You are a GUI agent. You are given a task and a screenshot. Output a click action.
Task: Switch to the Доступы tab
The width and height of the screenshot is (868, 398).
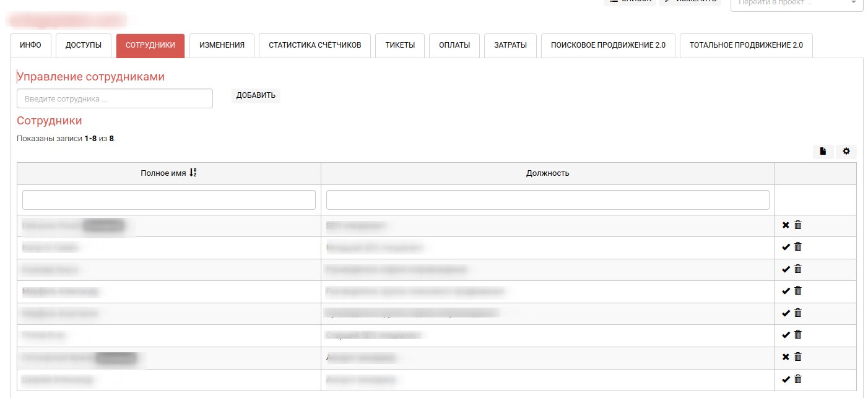coord(84,45)
